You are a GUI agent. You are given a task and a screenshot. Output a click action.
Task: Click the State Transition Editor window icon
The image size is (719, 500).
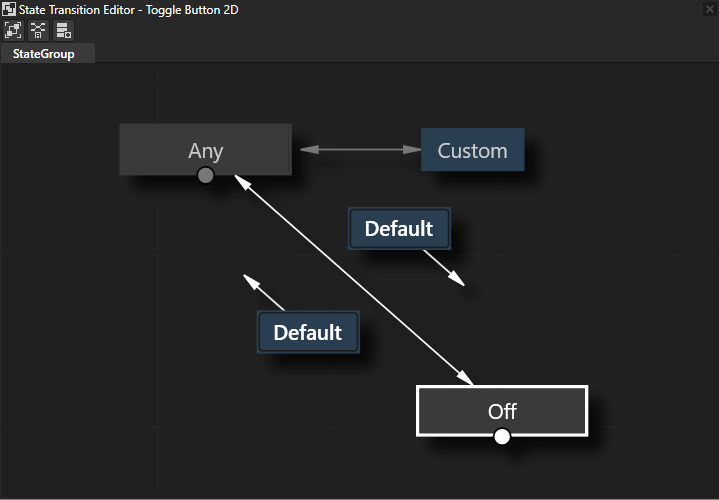tap(9, 9)
